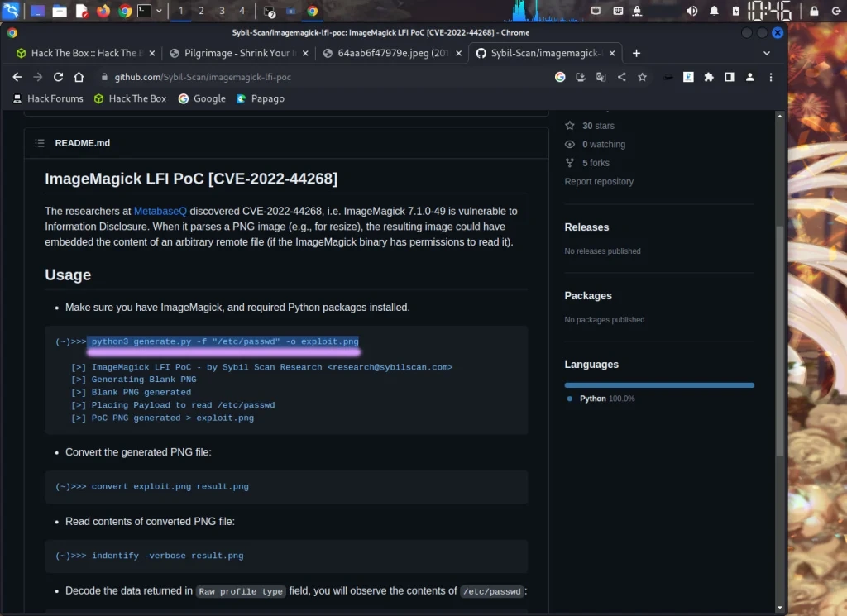
Task: Click the Google lens icon in the address bar
Action: pyautogui.click(x=560, y=77)
